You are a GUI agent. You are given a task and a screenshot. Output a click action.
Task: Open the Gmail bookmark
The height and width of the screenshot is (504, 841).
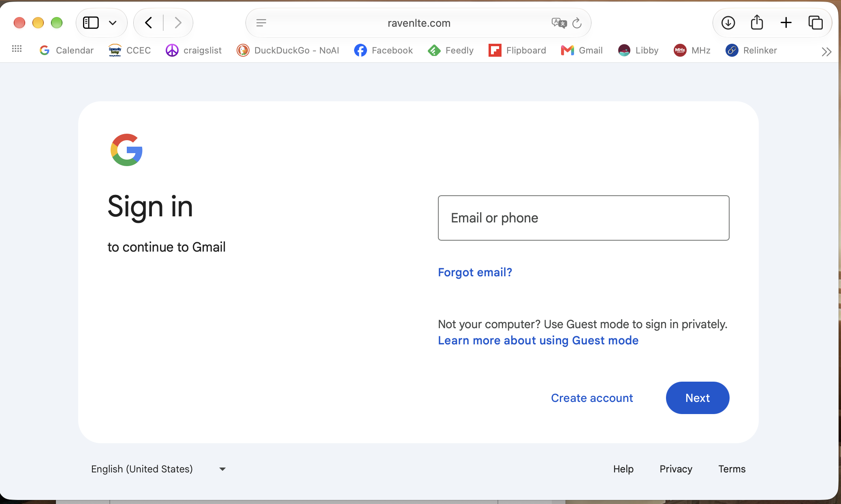(x=582, y=50)
